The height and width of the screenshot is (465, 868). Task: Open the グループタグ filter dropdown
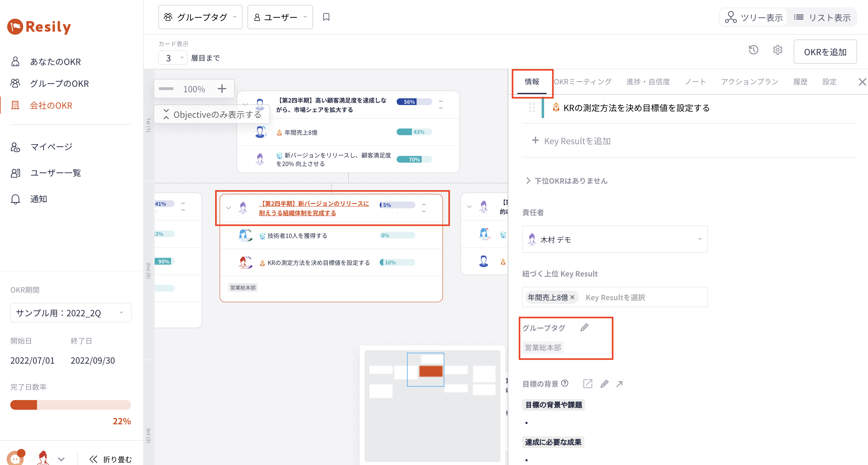200,17
